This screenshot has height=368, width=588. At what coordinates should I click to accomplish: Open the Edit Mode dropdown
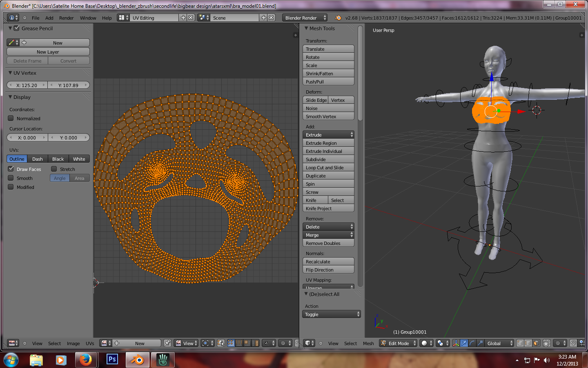[x=398, y=343]
